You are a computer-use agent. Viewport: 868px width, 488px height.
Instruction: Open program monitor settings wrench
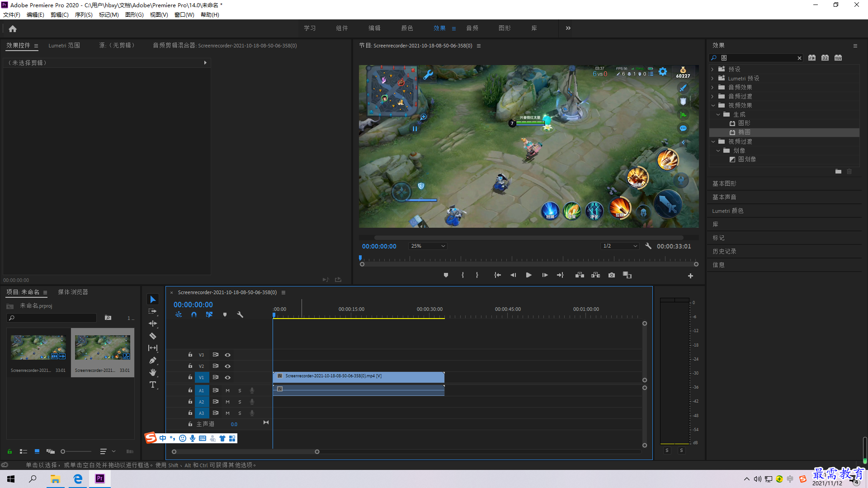click(x=648, y=246)
